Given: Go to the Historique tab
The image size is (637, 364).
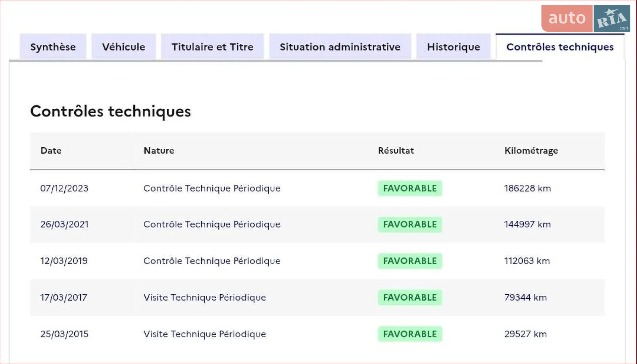Looking at the screenshot, I should (x=454, y=47).
